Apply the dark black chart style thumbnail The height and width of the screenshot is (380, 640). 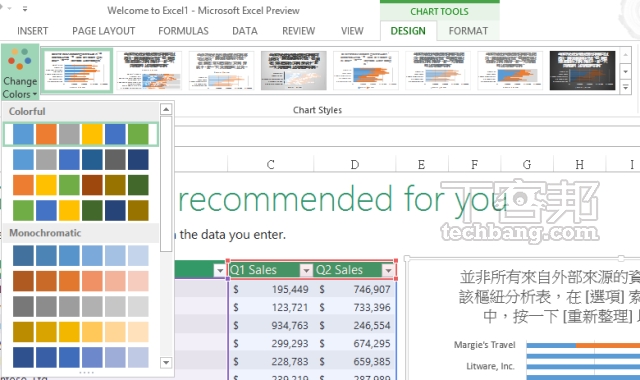582,71
